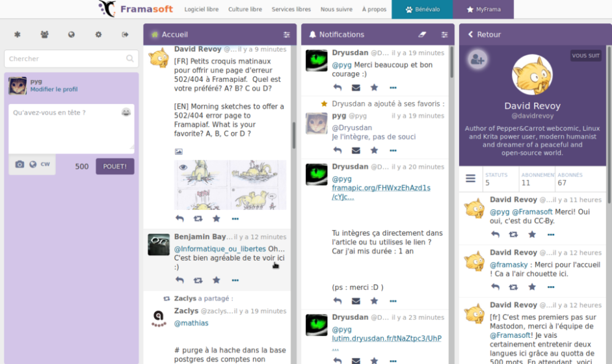Open Culture libre menu

tap(245, 9)
